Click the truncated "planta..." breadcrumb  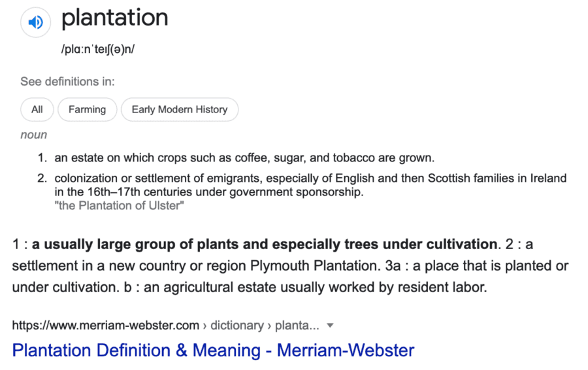point(297,326)
